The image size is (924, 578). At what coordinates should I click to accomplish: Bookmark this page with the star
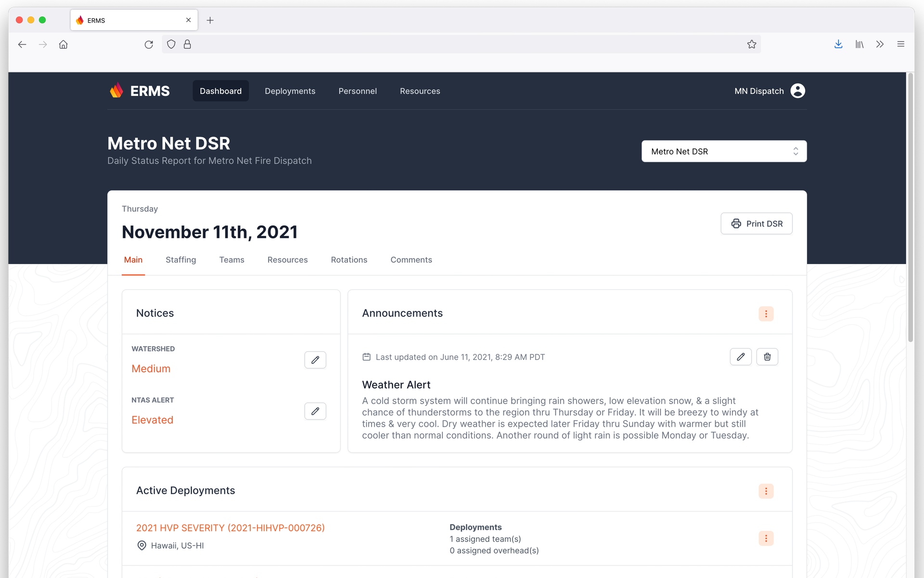click(752, 44)
